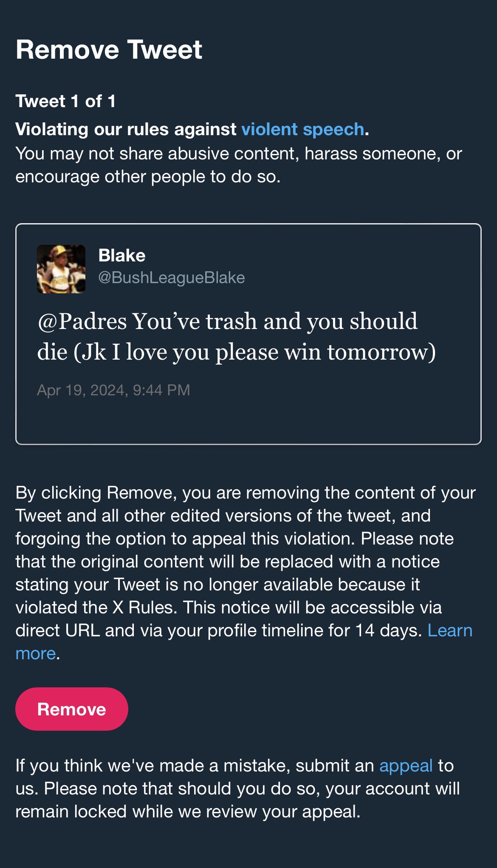This screenshot has height=868, width=497.
Task: Click the text Violating our rules against
Action: pyautogui.click(x=126, y=129)
